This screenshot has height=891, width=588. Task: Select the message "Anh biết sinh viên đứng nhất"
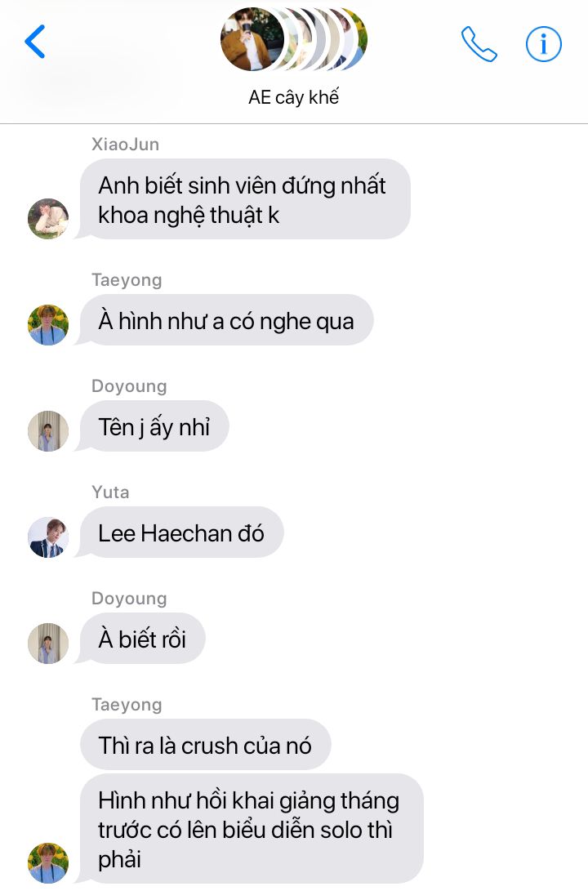[245, 199]
